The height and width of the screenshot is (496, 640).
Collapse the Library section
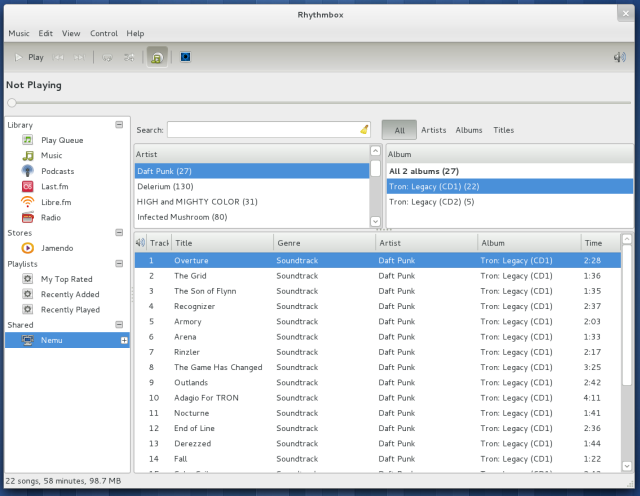tap(119, 125)
